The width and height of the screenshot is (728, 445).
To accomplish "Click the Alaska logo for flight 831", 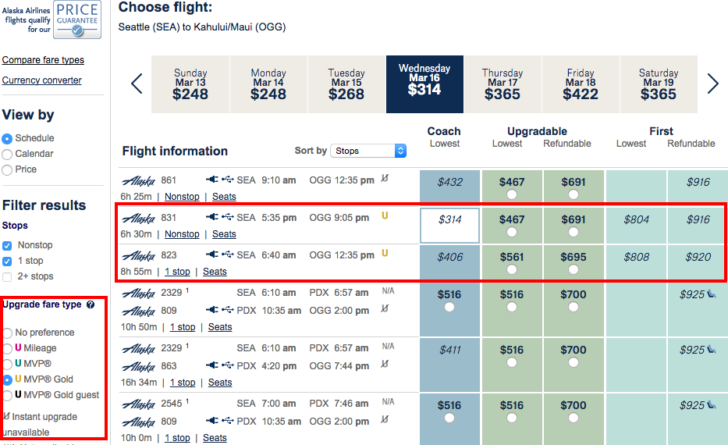I will (137, 217).
